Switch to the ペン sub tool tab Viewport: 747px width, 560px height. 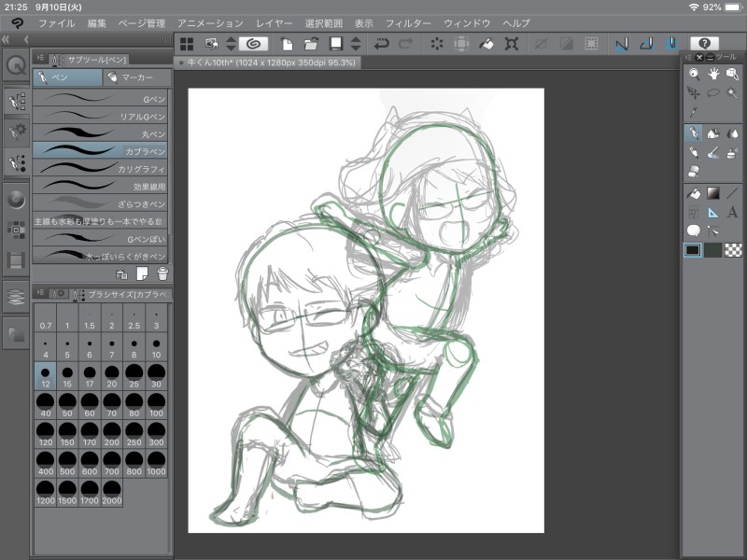(x=67, y=77)
